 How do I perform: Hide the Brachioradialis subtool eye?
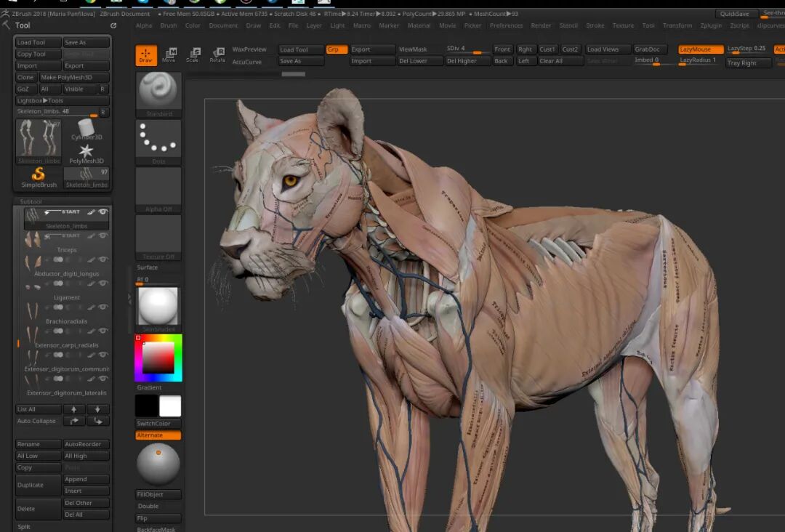103,307
